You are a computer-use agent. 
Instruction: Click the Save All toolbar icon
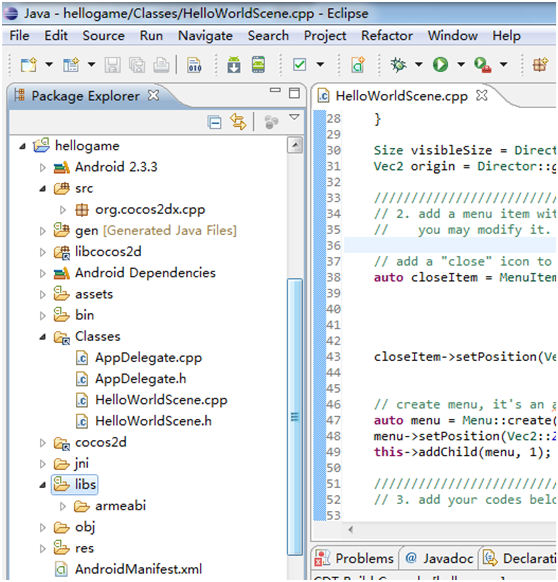(137, 65)
